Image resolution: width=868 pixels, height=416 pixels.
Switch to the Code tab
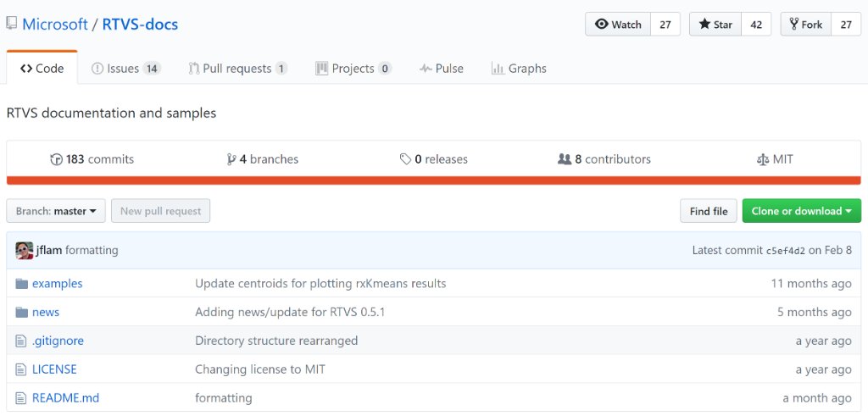[x=42, y=69]
